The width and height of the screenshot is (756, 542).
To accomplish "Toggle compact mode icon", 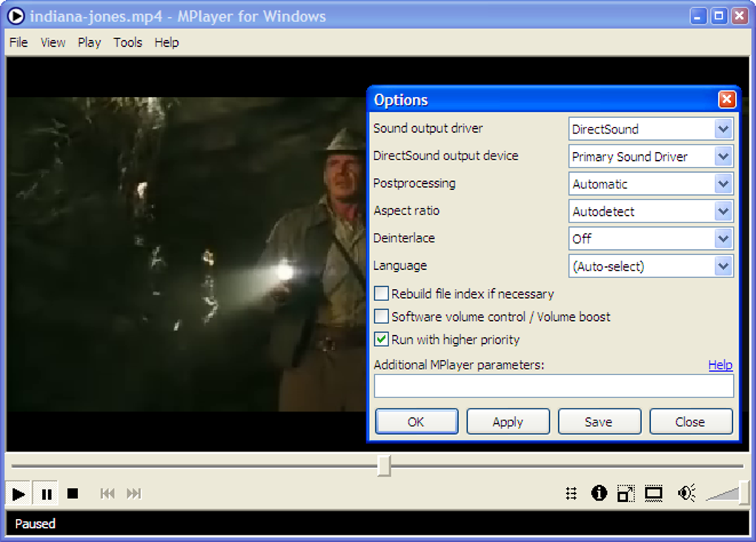I will click(x=626, y=494).
